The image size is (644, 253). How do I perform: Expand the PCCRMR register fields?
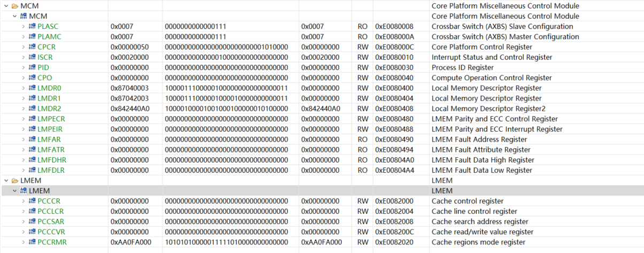click(23, 242)
